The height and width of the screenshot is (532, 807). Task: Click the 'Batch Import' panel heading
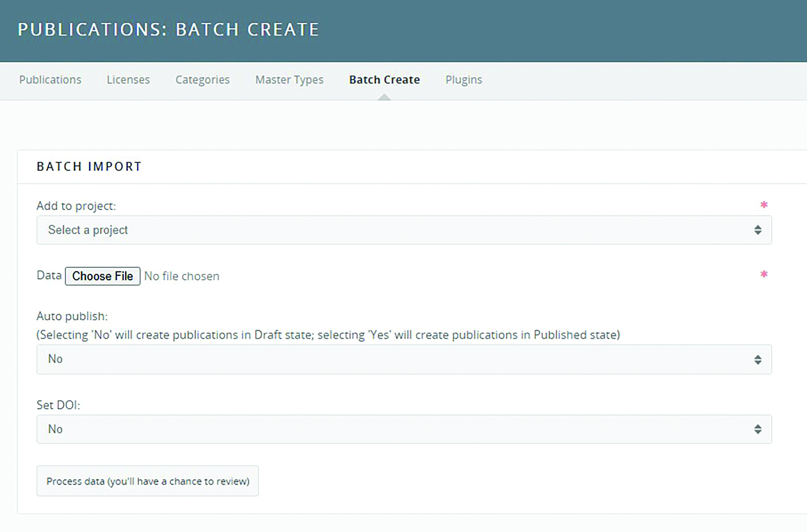point(89,166)
